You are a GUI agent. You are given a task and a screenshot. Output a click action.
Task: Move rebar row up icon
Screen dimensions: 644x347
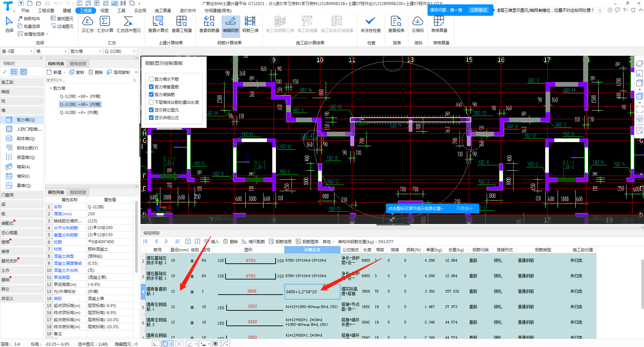tap(188, 241)
